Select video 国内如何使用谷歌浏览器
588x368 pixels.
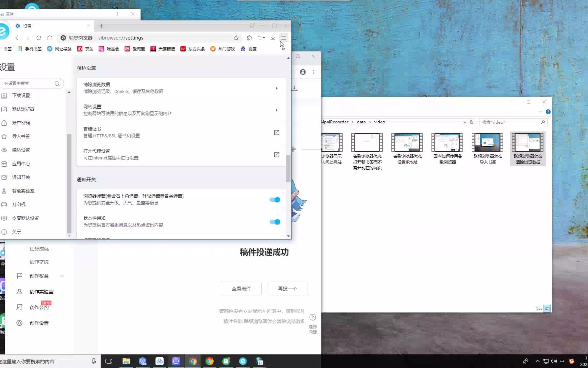pyautogui.click(x=447, y=149)
